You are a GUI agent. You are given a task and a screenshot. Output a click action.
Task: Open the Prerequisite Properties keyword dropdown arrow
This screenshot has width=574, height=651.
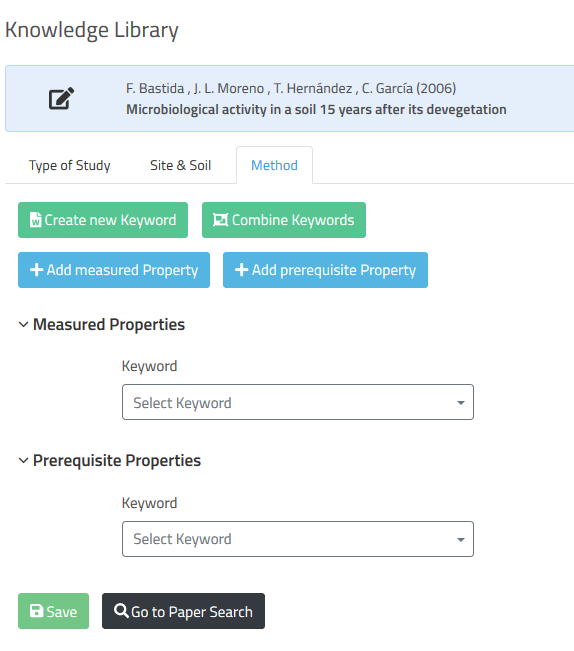[461, 540]
